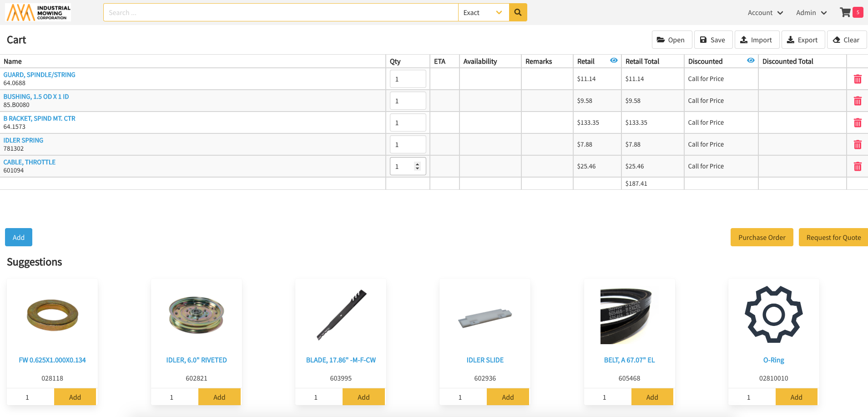Click the search input field

[x=281, y=12]
